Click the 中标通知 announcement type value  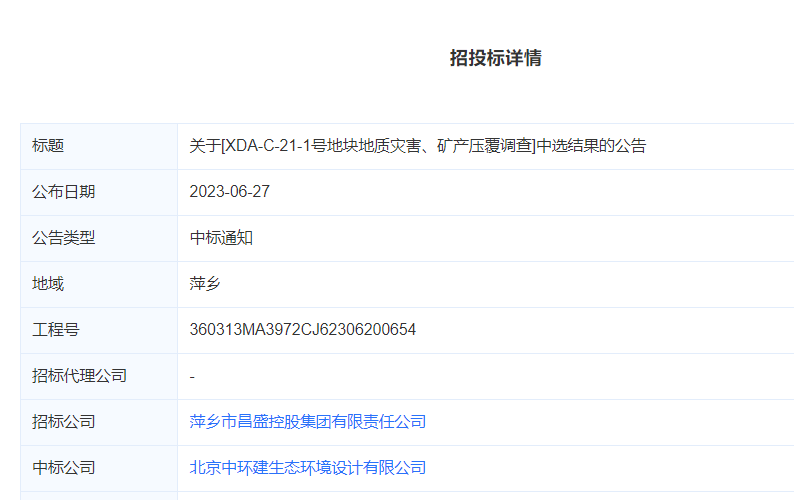click(x=221, y=238)
